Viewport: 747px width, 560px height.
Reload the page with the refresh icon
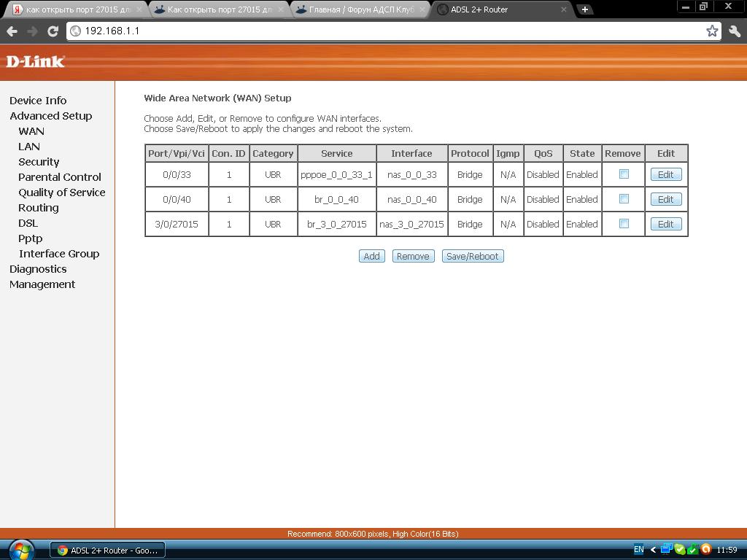(53, 31)
